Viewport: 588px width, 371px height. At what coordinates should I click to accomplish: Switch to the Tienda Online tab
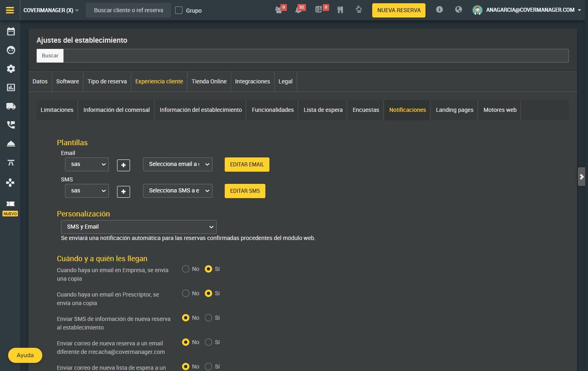pyautogui.click(x=209, y=81)
